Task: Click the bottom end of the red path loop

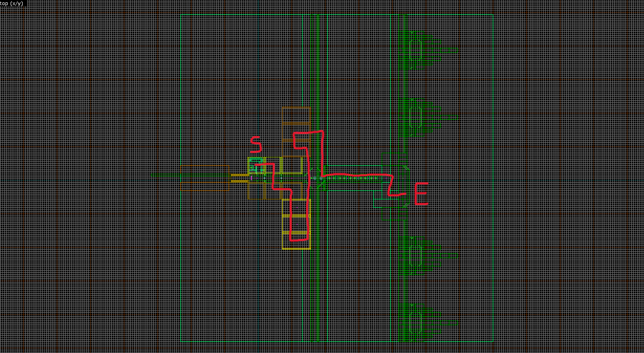Action: click(x=299, y=239)
